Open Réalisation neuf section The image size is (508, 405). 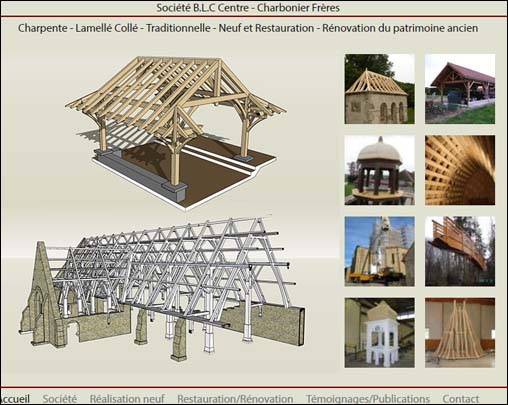(x=127, y=398)
